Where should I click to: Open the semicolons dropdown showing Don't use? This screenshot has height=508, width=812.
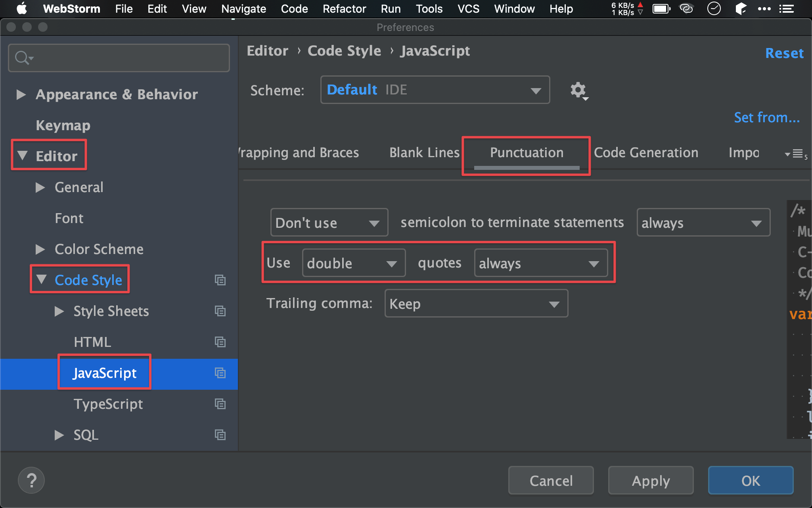coord(325,222)
